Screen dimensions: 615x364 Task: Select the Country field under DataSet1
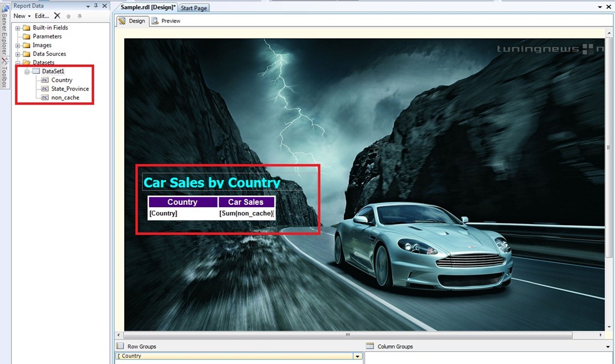pos(62,80)
